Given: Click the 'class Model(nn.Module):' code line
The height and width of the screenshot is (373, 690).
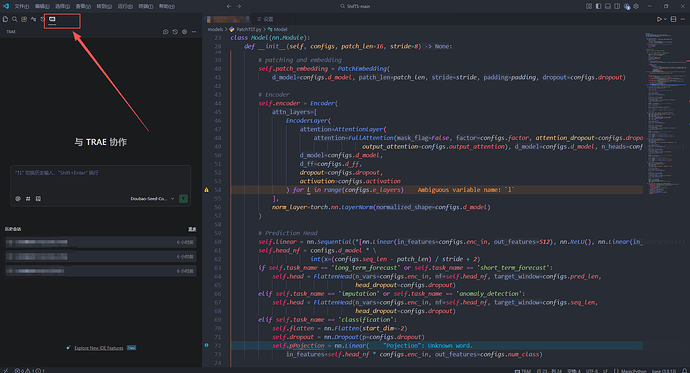Looking at the screenshot, I should tap(270, 38).
